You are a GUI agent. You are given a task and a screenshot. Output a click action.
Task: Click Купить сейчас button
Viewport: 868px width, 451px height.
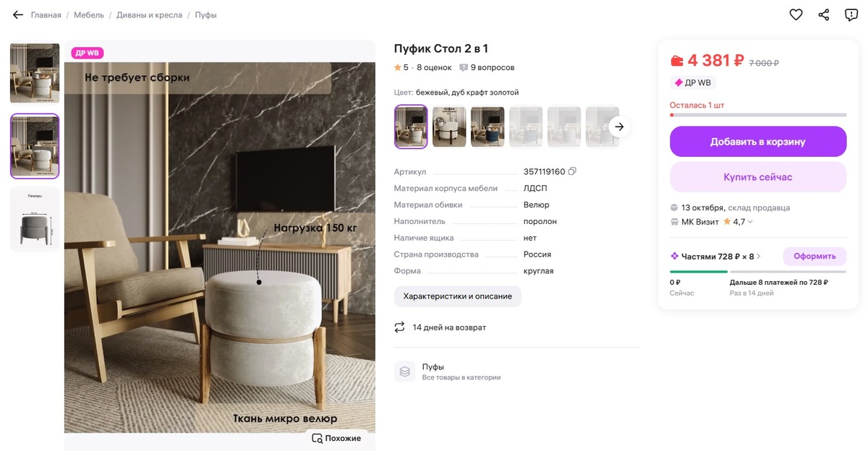758,177
